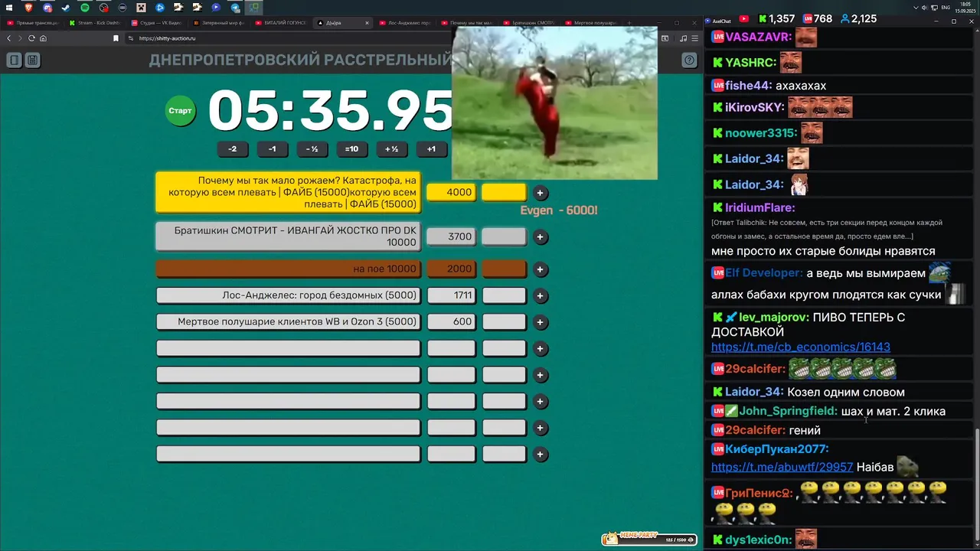Screen dimensions: 980x551
Task: Open the auction notebook icon button
Action: click(x=13, y=60)
